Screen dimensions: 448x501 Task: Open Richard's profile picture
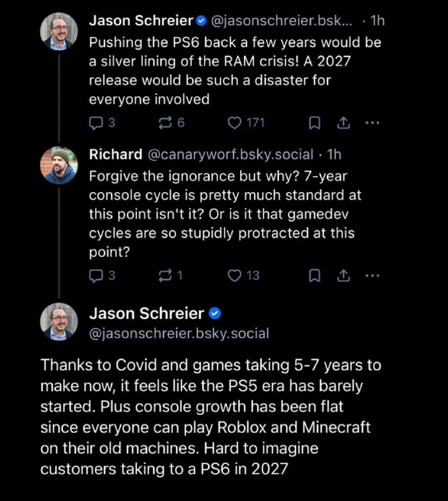click(59, 165)
